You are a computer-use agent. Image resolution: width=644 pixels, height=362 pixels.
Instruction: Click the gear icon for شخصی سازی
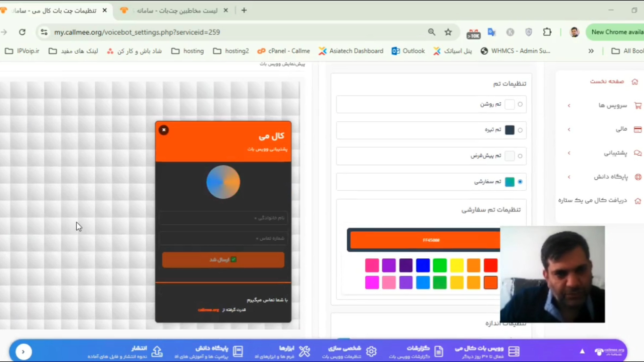coord(371,351)
